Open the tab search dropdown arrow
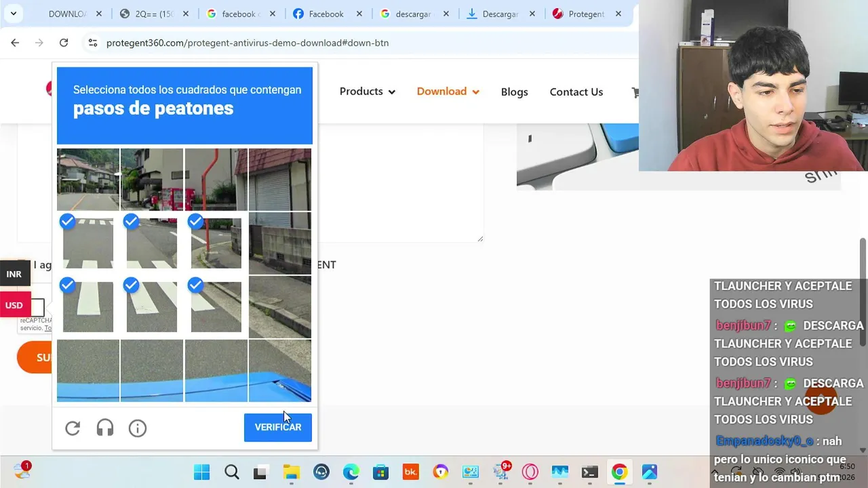868x488 pixels. [13, 14]
